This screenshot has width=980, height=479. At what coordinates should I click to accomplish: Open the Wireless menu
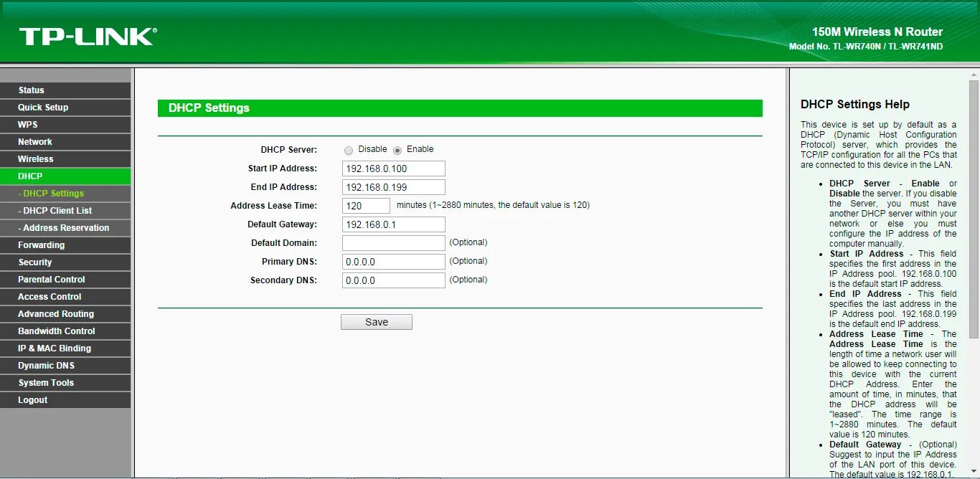tap(65, 159)
